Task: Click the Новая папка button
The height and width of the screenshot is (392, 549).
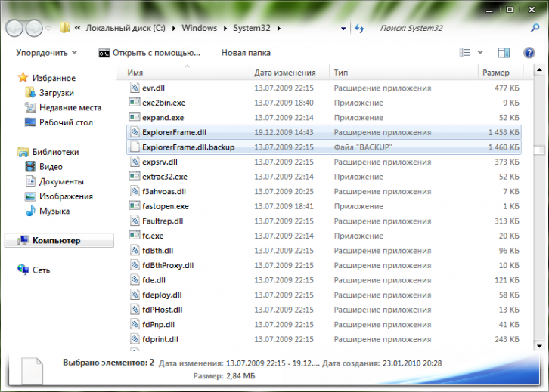Action: [x=245, y=53]
